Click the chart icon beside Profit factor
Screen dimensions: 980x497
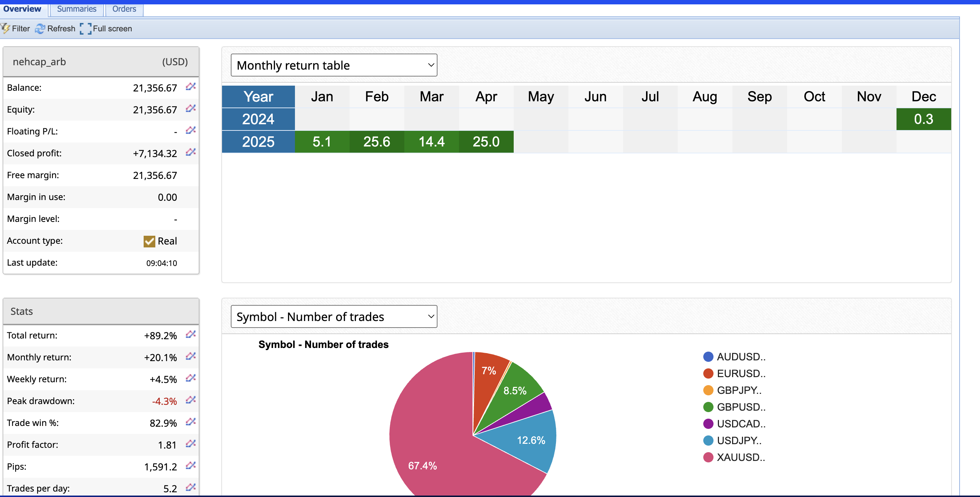coord(191,444)
